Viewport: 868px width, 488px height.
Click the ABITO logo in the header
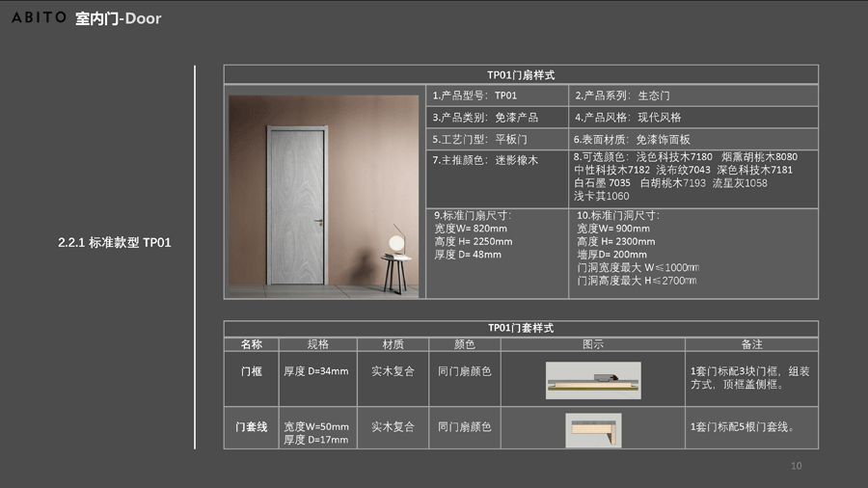pos(39,17)
